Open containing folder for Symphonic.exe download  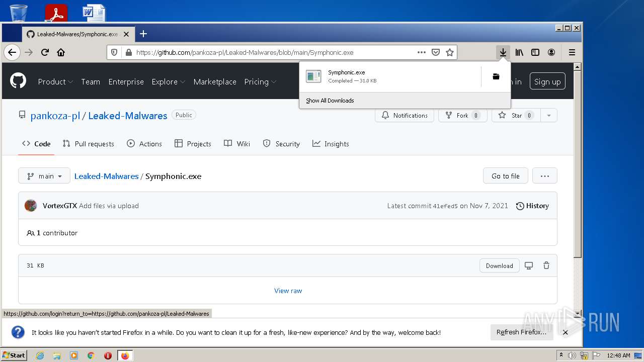pyautogui.click(x=496, y=76)
